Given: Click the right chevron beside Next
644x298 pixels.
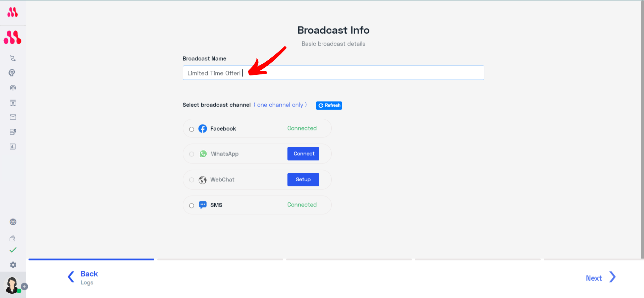Looking at the screenshot, I should pos(612,277).
